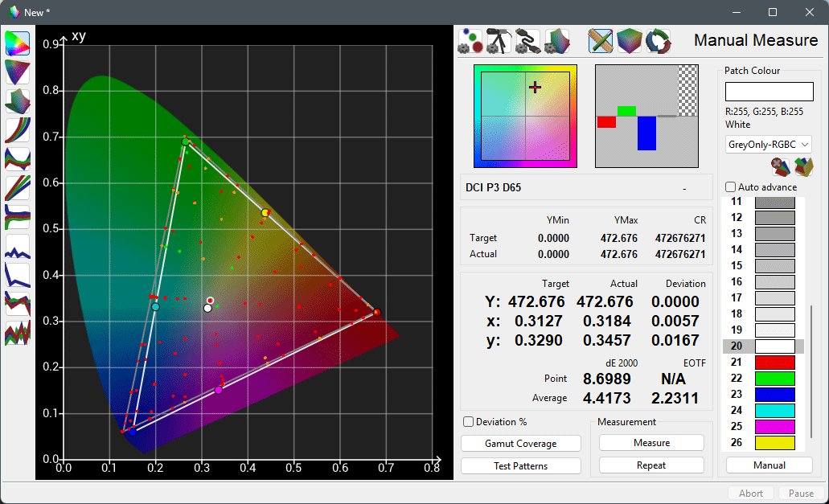This screenshot has height=504, width=829.
Task: Open the probe settings with tripod icon
Action: click(x=499, y=41)
